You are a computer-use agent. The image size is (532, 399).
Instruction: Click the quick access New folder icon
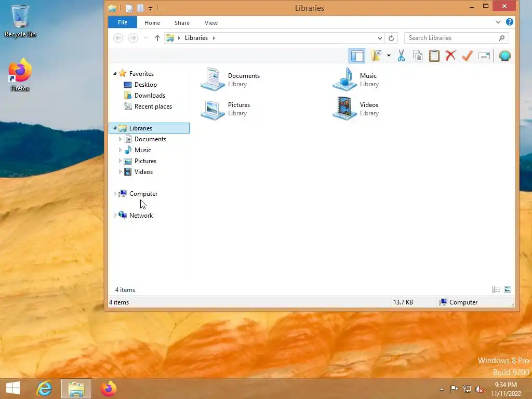click(140, 8)
